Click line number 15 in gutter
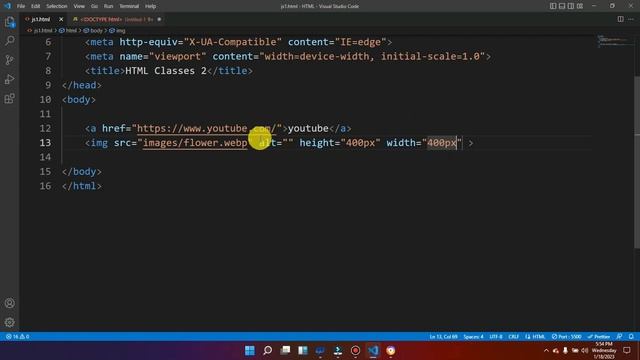640x360 pixels. [45, 171]
